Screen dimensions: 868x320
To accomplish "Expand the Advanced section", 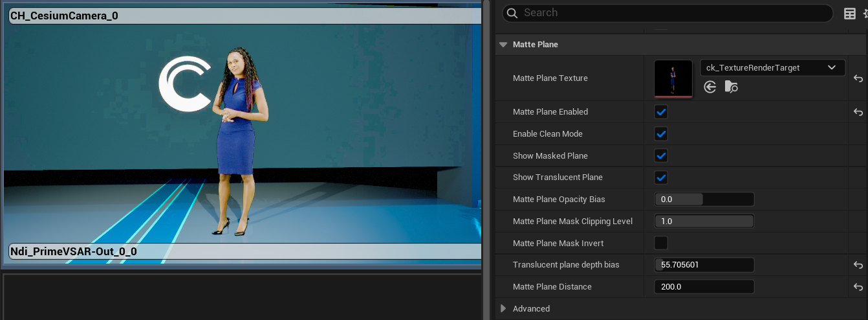I will point(503,308).
